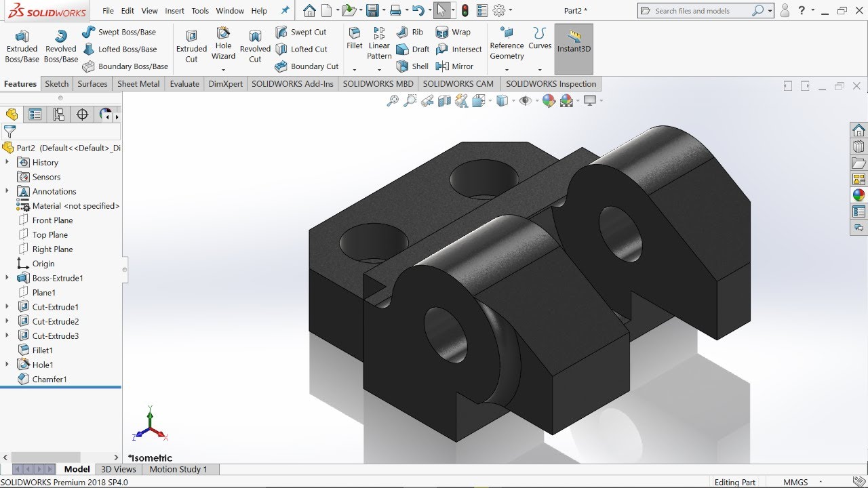Activate the Boundary Boss/Base tool
The height and width of the screenshot is (488, 868).
pos(125,66)
